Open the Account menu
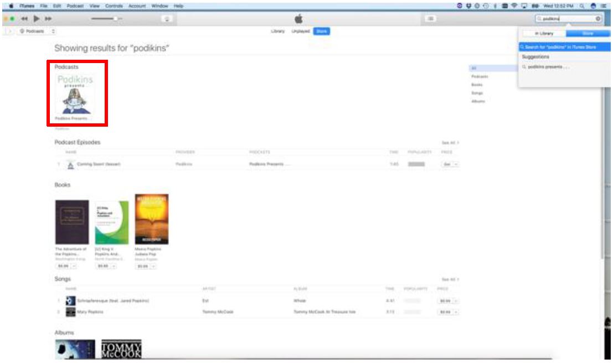 (137, 6)
